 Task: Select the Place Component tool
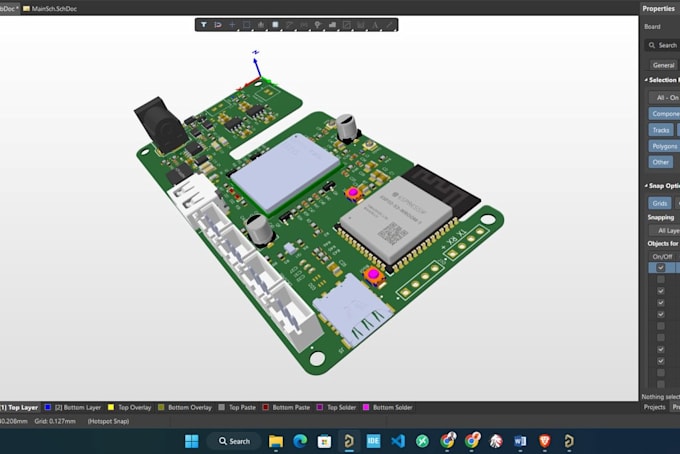click(275, 25)
